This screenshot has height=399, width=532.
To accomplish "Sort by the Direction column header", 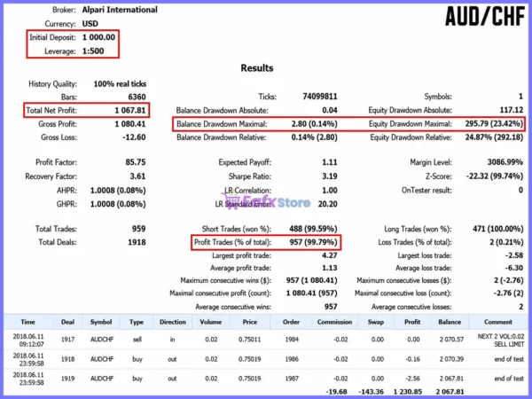I will click(x=173, y=322).
